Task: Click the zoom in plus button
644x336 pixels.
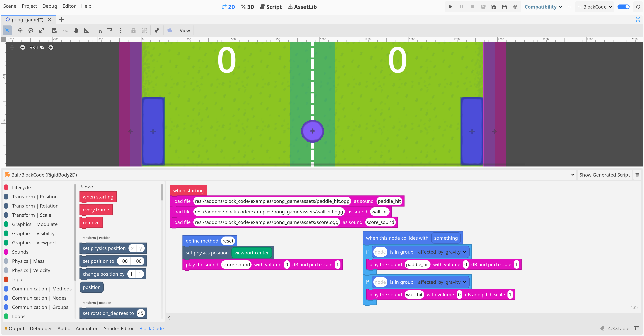Action: [51, 47]
